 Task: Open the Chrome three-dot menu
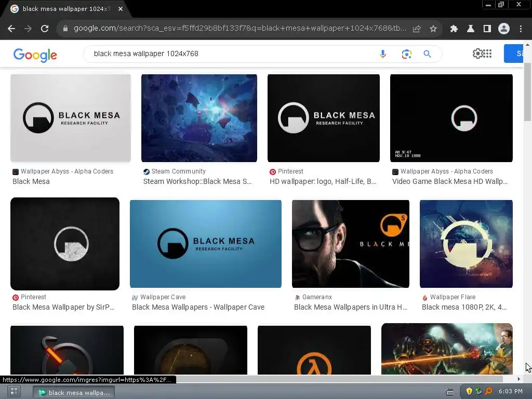point(521,29)
